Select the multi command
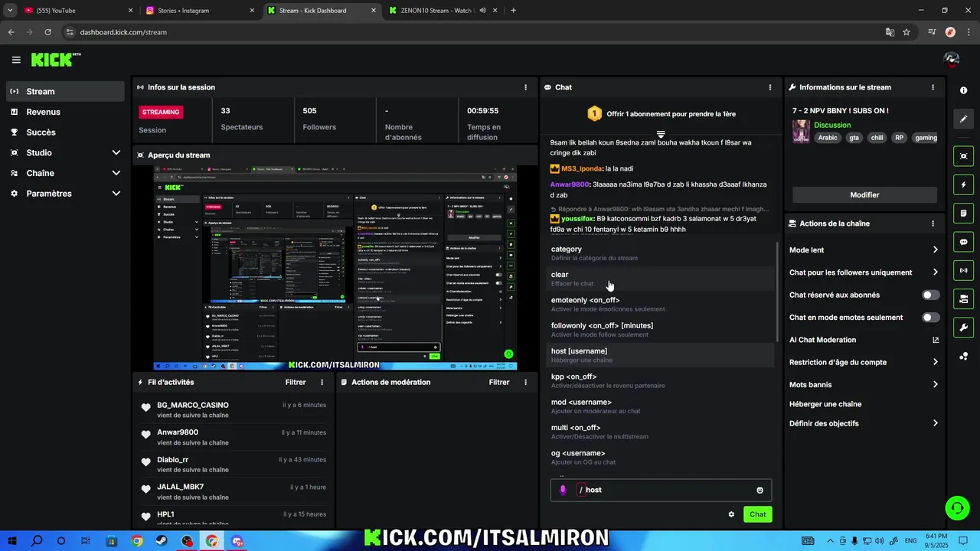 coord(661,432)
